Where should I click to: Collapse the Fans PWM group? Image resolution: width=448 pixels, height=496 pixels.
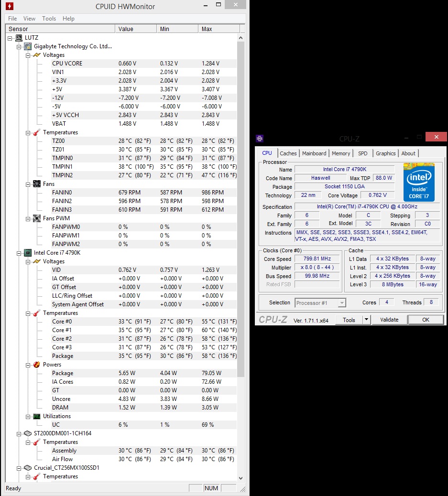tap(28, 218)
